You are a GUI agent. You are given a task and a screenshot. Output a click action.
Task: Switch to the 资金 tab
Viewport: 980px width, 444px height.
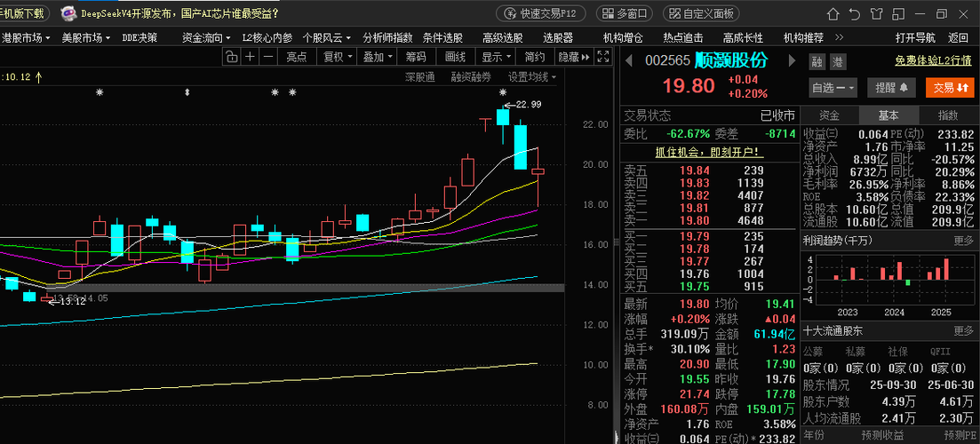tap(829, 115)
